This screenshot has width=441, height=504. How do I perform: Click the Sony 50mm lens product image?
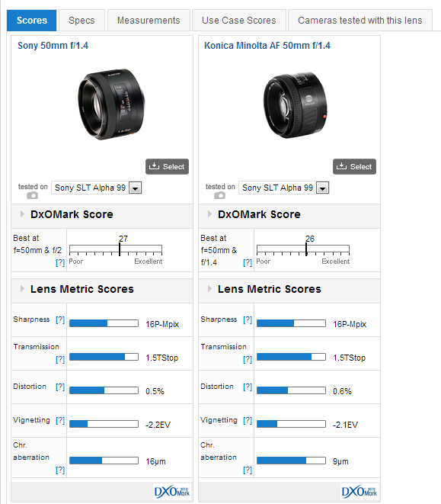[x=111, y=104]
